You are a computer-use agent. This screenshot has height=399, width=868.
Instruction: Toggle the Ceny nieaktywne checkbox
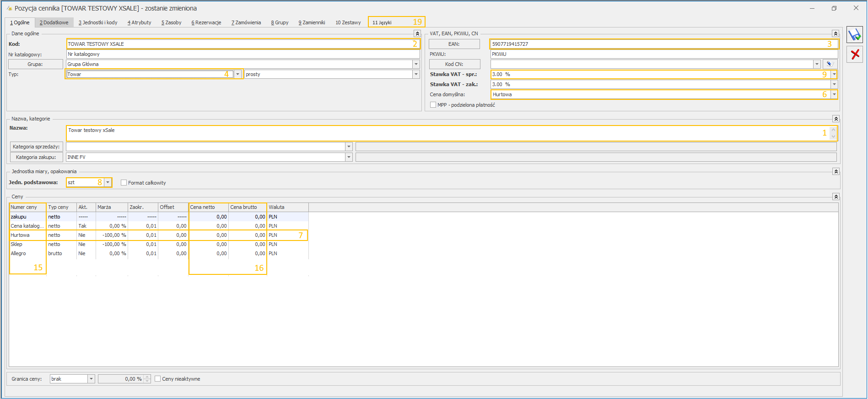(157, 379)
